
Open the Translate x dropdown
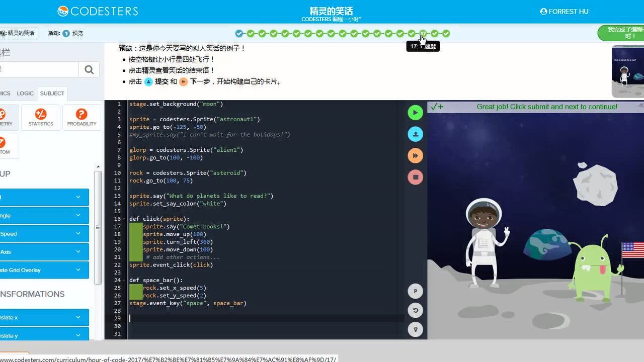tap(44, 317)
